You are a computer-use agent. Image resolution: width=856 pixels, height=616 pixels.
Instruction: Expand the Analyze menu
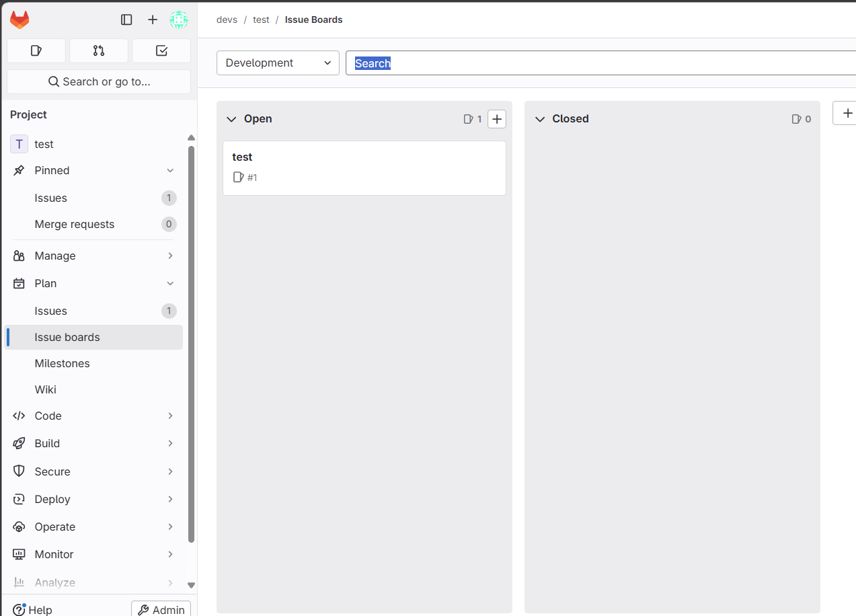[93, 582]
